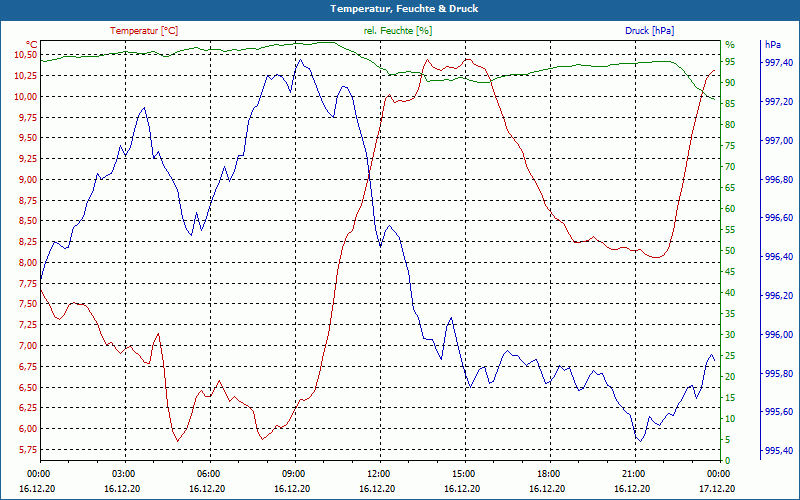Click the 995,40 pressure axis value
The height and width of the screenshot is (500, 800).
point(779,451)
